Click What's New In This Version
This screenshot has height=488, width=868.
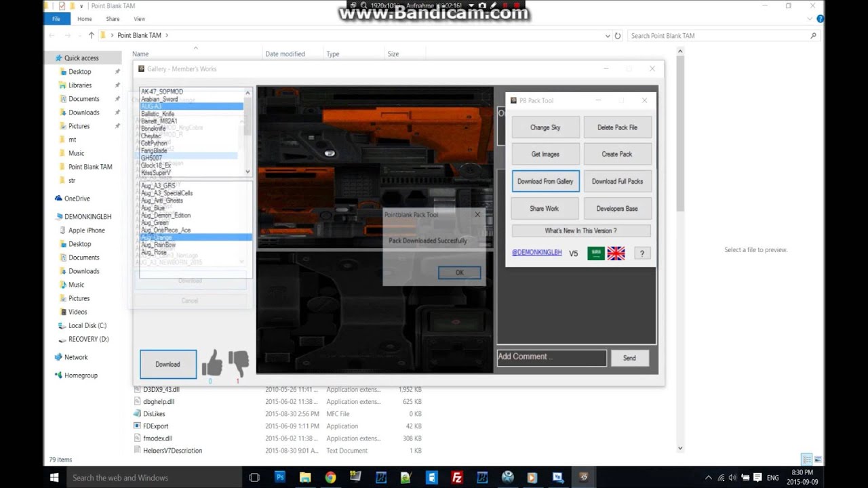point(581,230)
